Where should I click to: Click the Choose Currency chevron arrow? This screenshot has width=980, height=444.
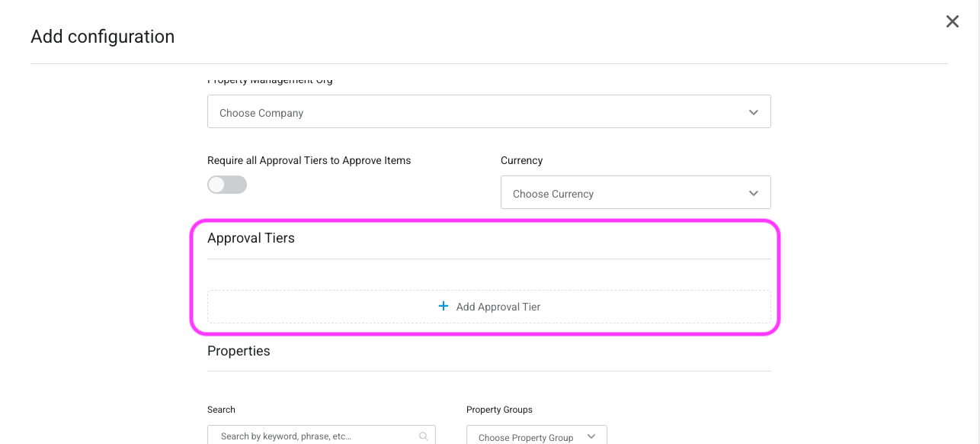pos(753,193)
